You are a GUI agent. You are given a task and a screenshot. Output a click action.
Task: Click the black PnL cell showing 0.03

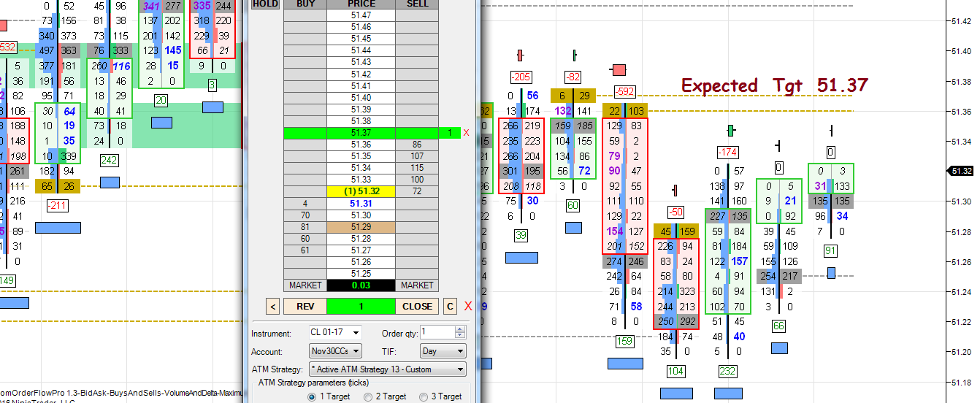coord(361,285)
